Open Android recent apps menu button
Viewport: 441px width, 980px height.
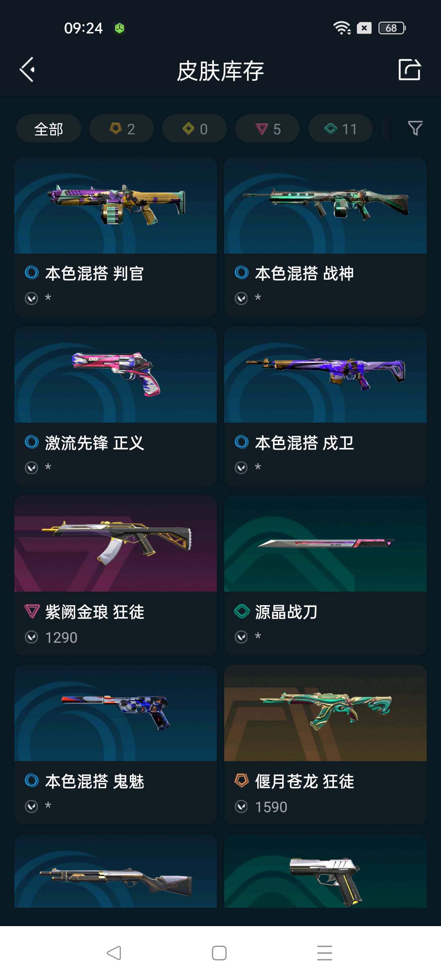pos(325,953)
